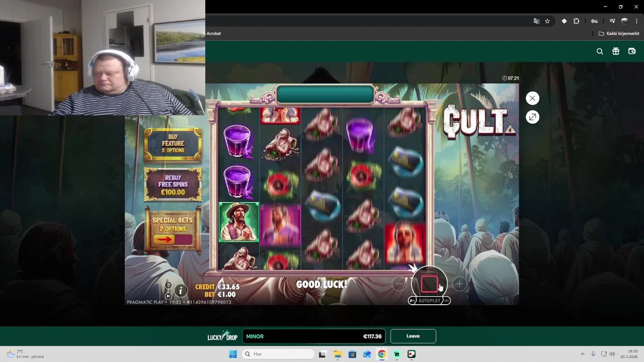Open the weather widget on the taskbar

(25, 354)
